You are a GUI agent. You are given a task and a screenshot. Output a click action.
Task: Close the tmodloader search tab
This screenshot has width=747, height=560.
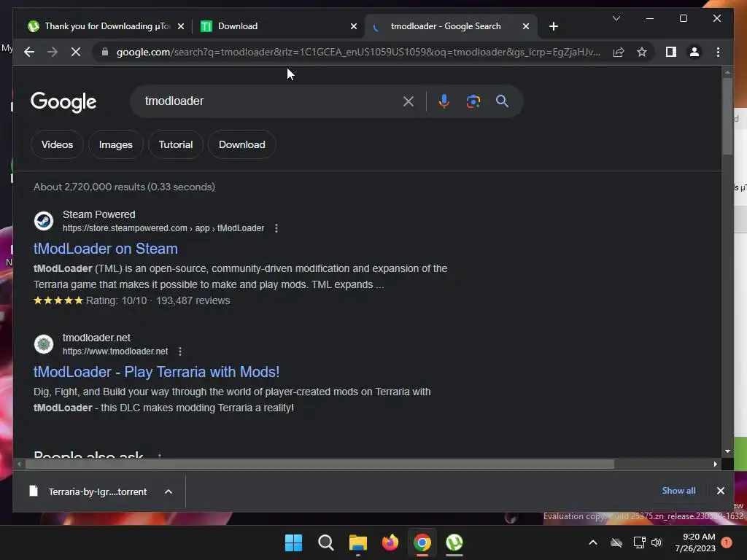(525, 26)
